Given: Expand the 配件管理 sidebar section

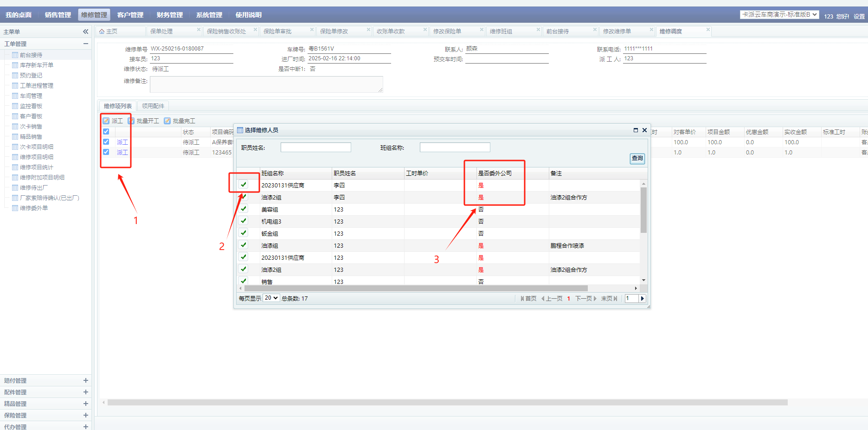Looking at the screenshot, I should point(85,392).
